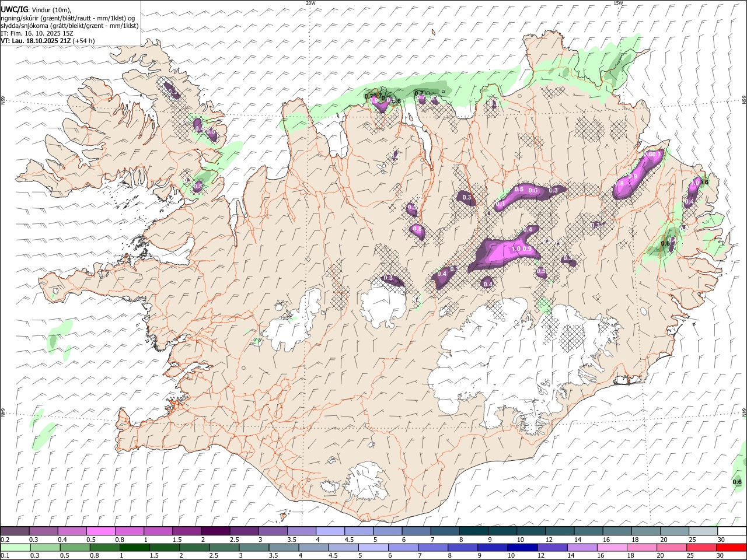Click the '0.6' value label offshore in the southeast
The width and height of the screenshot is (747, 560).
(x=737, y=482)
